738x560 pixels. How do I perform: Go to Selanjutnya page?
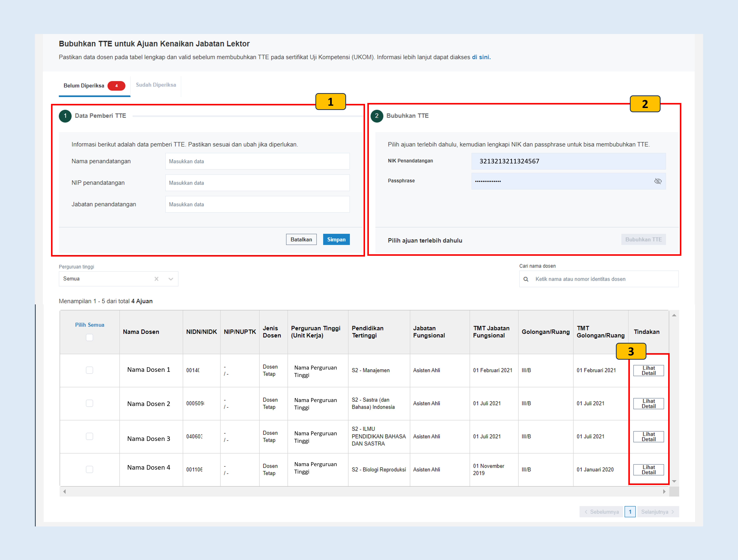(658, 512)
